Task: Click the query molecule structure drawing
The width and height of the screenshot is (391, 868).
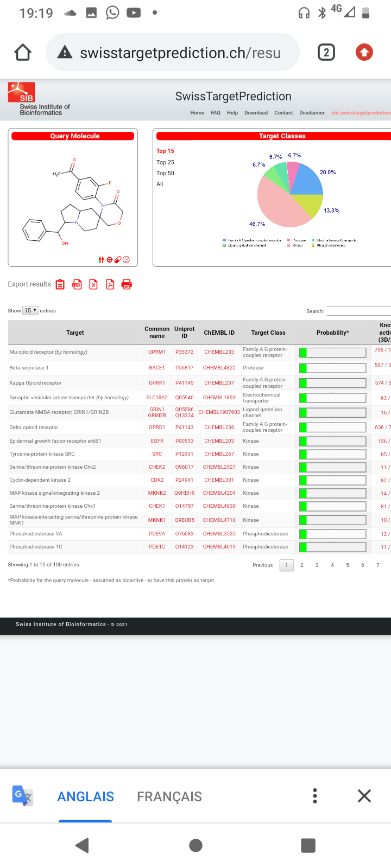Action: pos(73,202)
